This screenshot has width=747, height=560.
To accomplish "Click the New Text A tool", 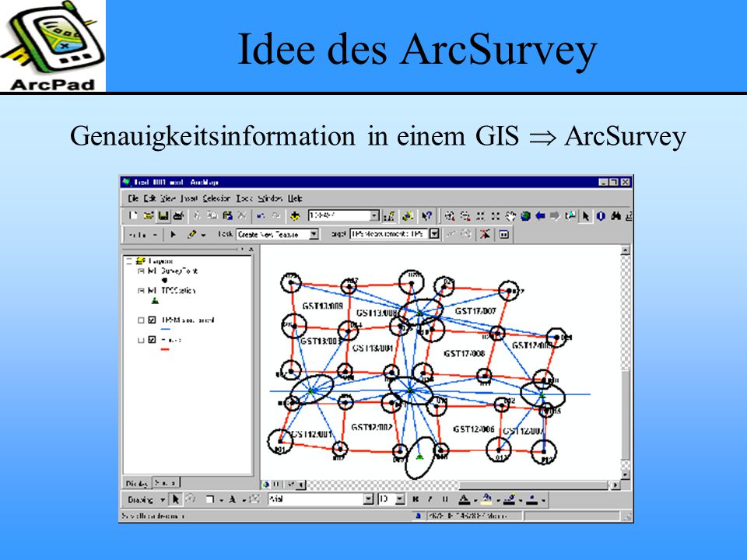I will (233, 499).
